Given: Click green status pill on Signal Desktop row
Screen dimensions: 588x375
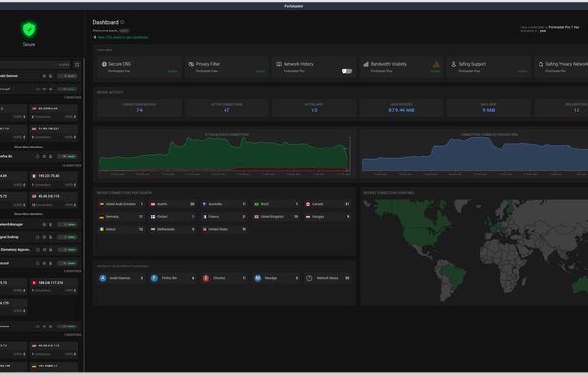Looking at the screenshot, I should (68, 237).
